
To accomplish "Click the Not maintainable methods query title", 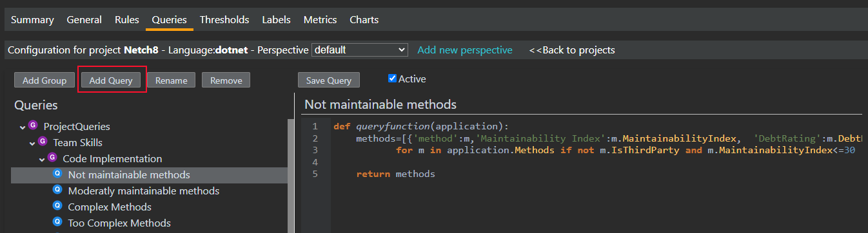I will click(x=380, y=104).
